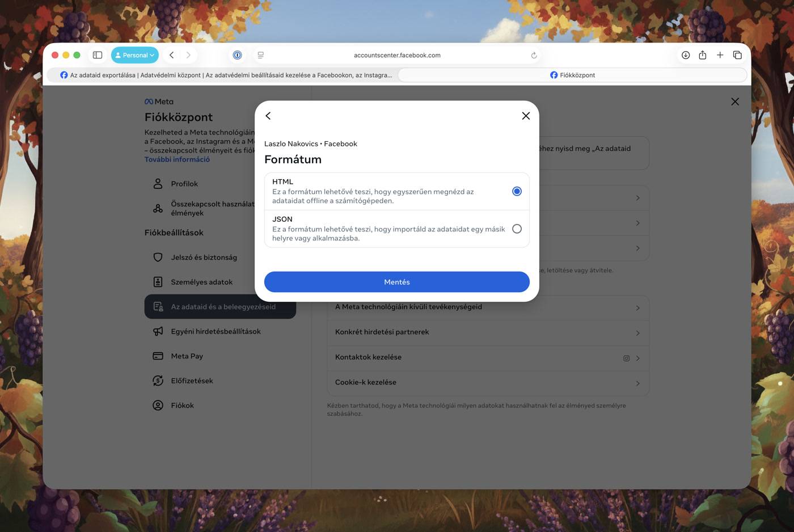This screenshot has width=794, height=532.
Task: Click the connected experiences icon
Action: [158, 209]
